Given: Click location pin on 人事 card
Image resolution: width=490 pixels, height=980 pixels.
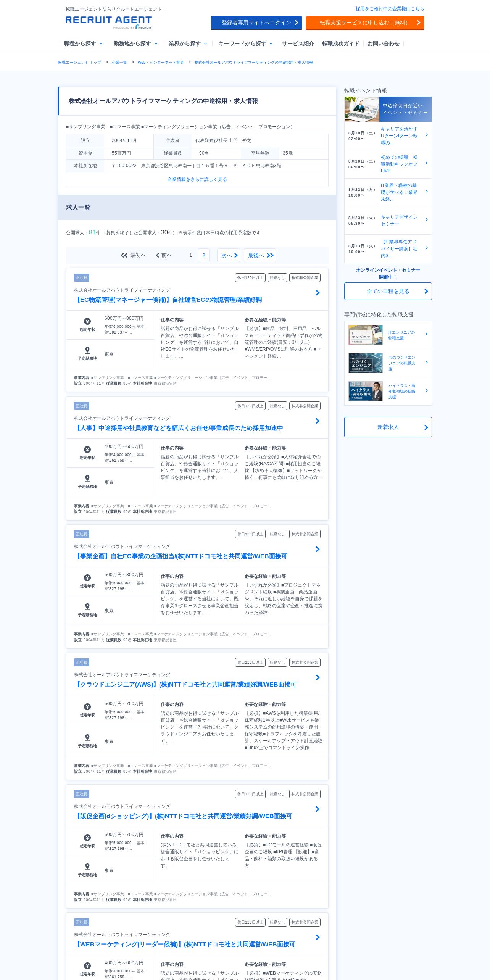Looking at the screenshot, I should tap(87, 478).
